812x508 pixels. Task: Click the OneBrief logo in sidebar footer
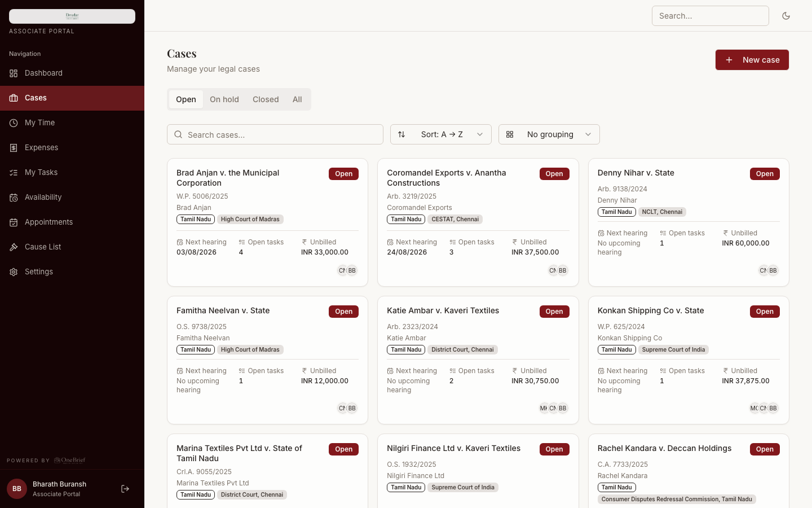pos(70,460)
